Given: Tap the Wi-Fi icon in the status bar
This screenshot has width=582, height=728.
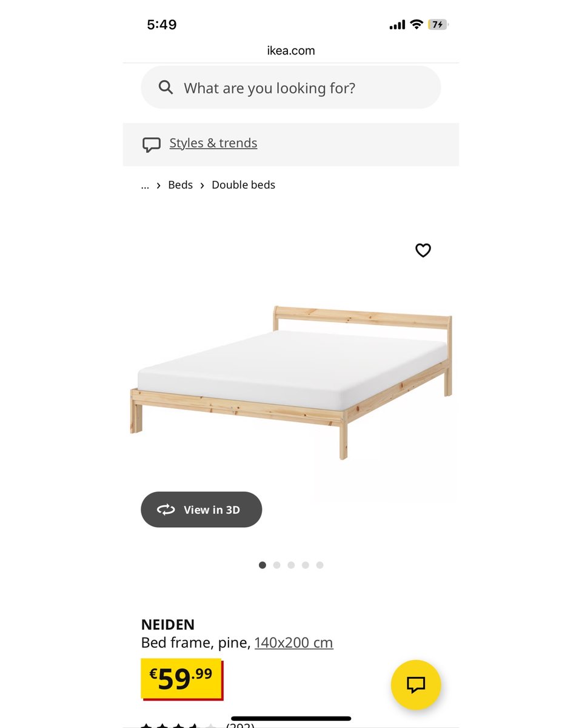Looking at the screenshot, I should coord(415,24).
